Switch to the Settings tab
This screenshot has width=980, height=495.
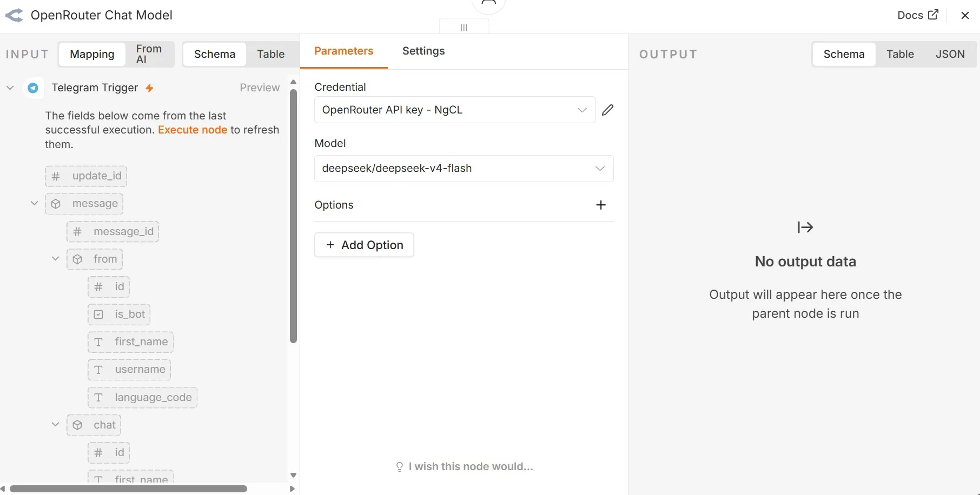423,51
